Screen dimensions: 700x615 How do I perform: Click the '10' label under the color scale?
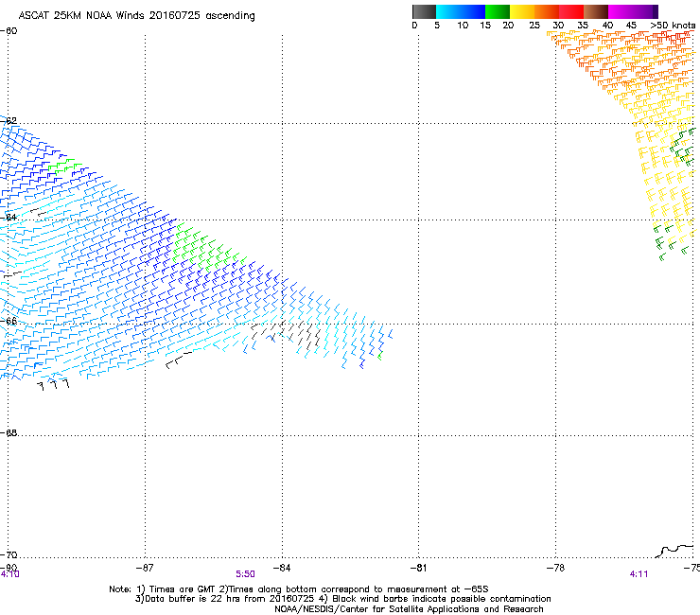(x=463, y=26)
